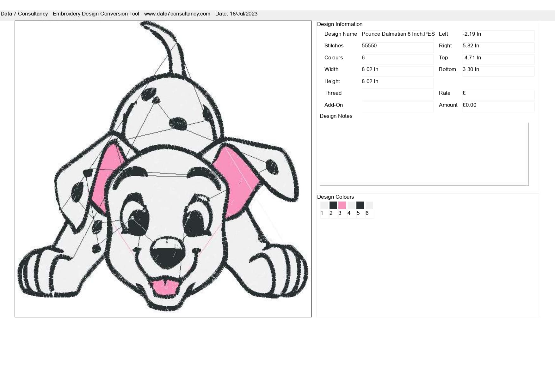Click colour number 6 label
This screenshot has width=555, height=392.
(367, 213)
